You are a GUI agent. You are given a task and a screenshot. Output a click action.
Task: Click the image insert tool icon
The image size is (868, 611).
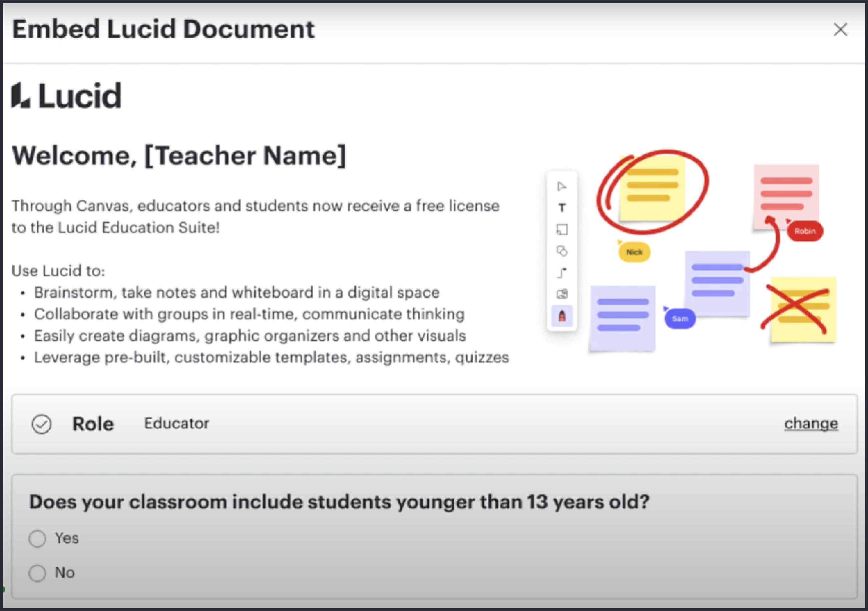click(562, 294)
